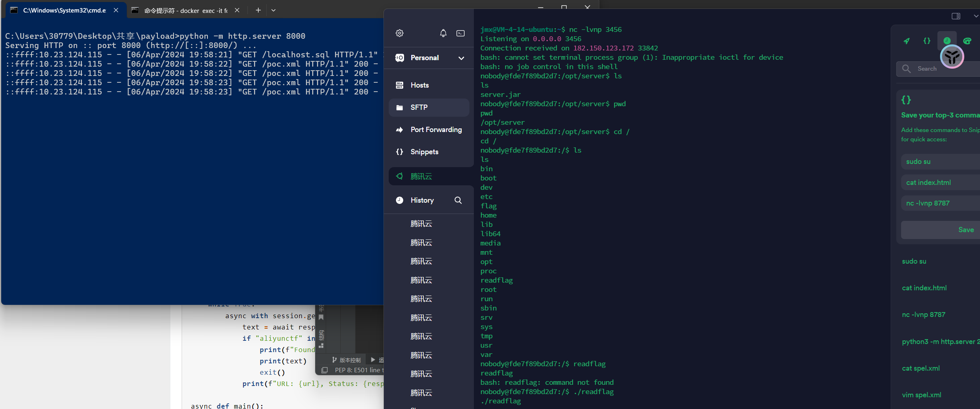This screenshot has height=409, width=980.
Task: Select the 'cat spel.xml' history command
Action: 921,368
